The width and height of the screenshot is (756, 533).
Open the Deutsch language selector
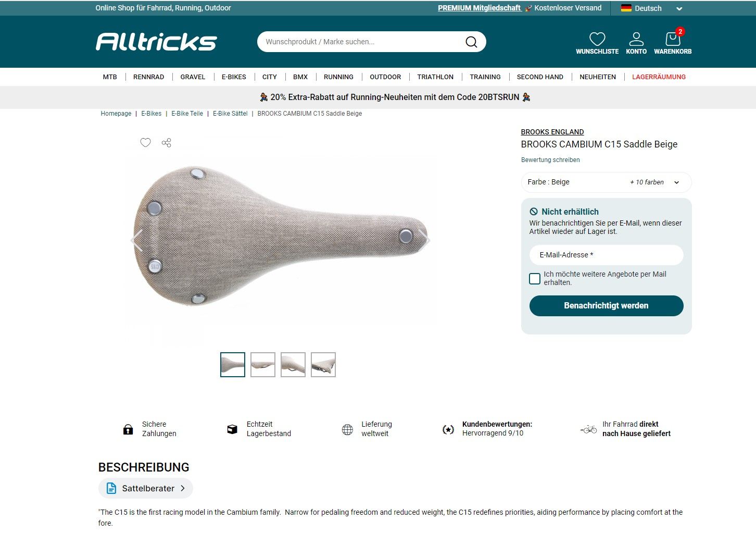tap(651, 8)
